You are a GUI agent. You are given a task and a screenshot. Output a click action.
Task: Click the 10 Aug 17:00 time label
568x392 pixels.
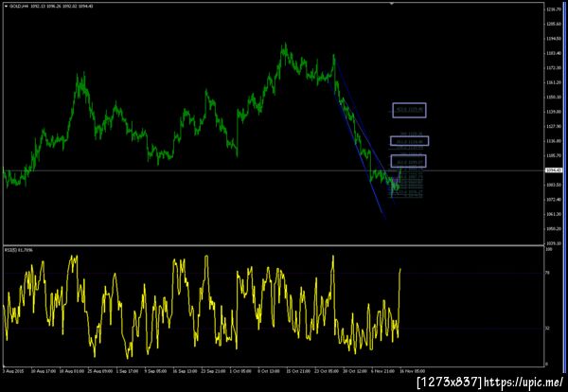(x=44, y=371)
